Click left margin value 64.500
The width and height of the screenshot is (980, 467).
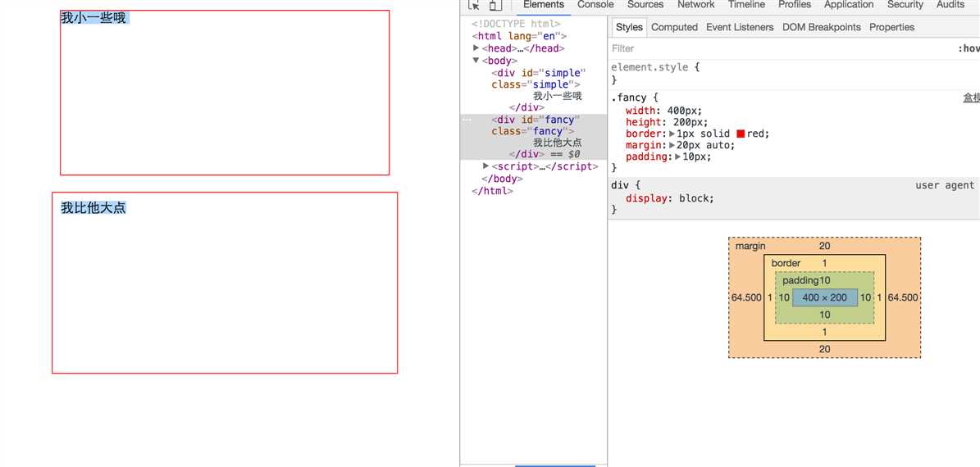746,297
